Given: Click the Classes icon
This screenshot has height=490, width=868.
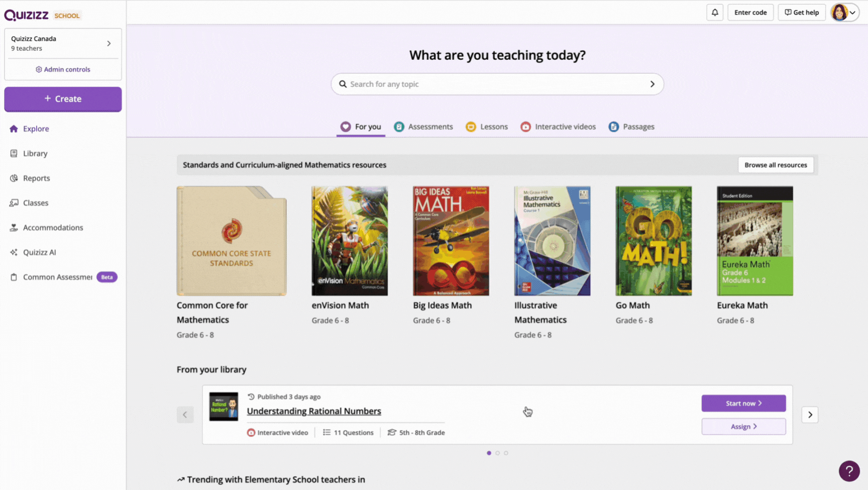Looking at the screenshot, I should pos(14,203).
